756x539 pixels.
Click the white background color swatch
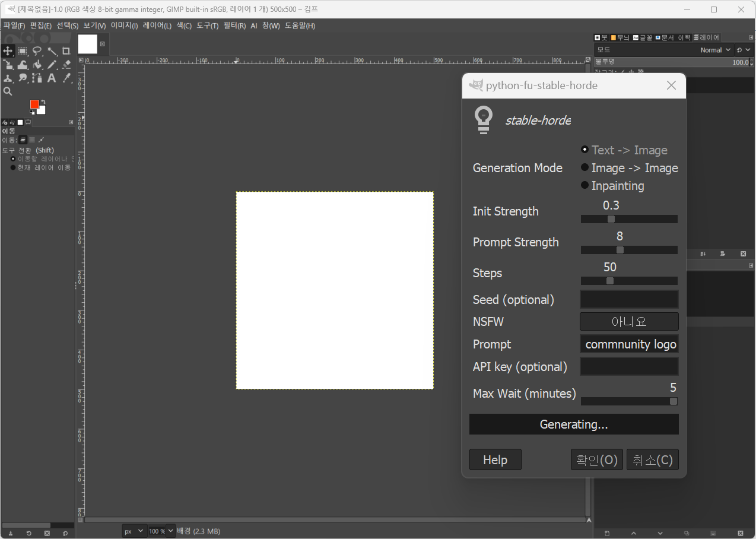click(42, 110)
